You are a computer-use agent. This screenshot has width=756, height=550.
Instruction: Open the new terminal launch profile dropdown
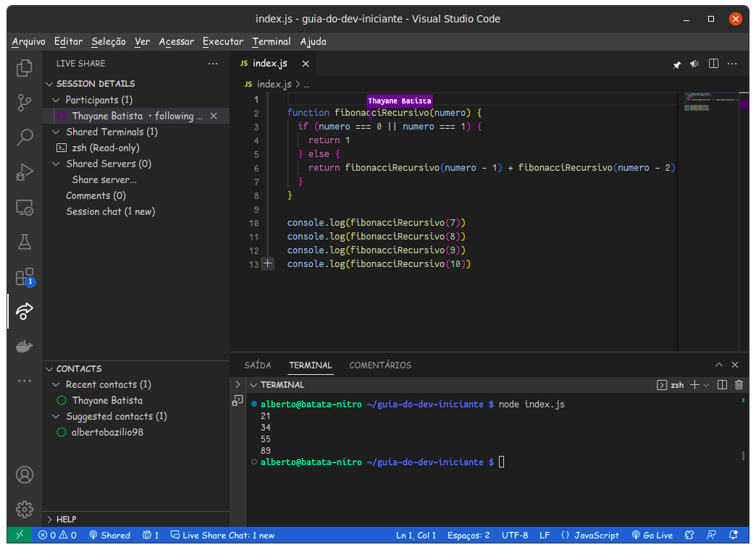[x=707, y=385]
